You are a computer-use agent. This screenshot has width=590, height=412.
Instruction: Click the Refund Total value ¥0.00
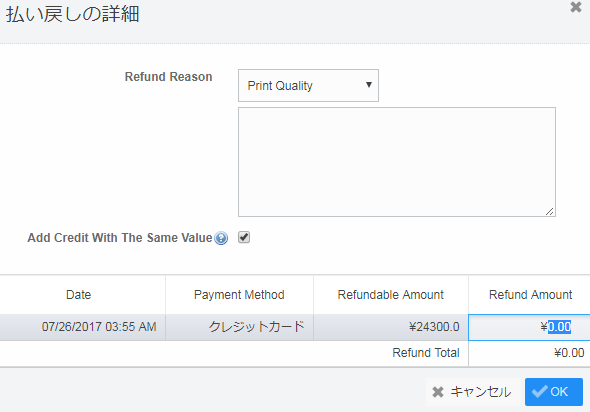coord(569,353)
